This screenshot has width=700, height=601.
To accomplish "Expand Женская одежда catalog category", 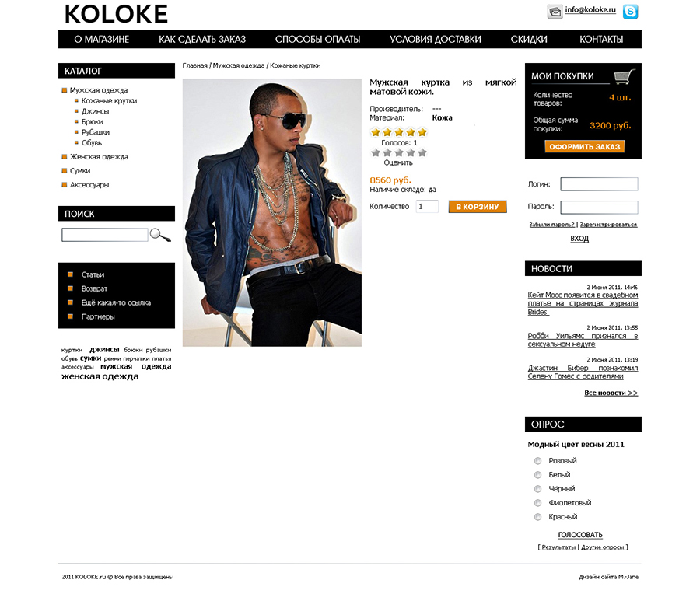I will pyautogui.click(x=99, y=156).
